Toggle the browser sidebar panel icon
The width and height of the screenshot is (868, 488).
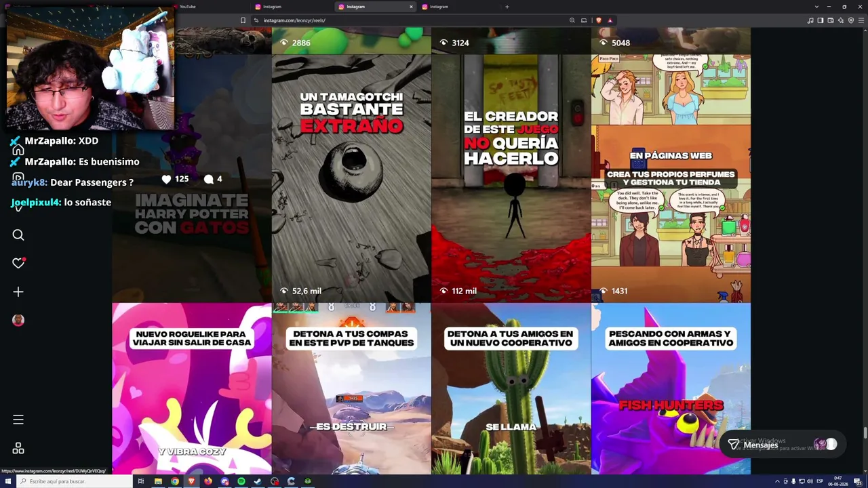pyautogui.click(x=821, y=20)
